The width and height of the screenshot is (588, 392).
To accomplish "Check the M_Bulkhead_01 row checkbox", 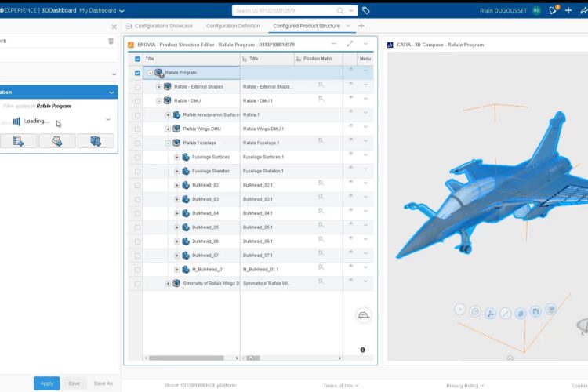I will pos(137,270).
